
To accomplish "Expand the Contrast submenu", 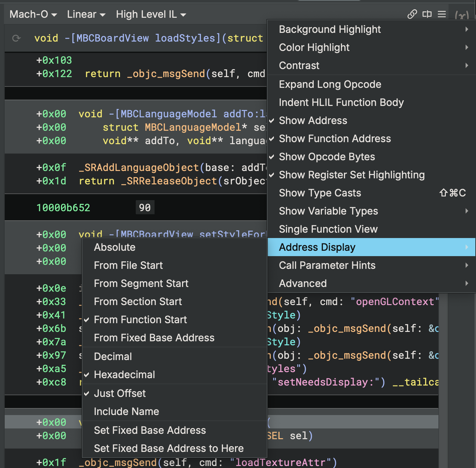I will click(x=372, y=66).
